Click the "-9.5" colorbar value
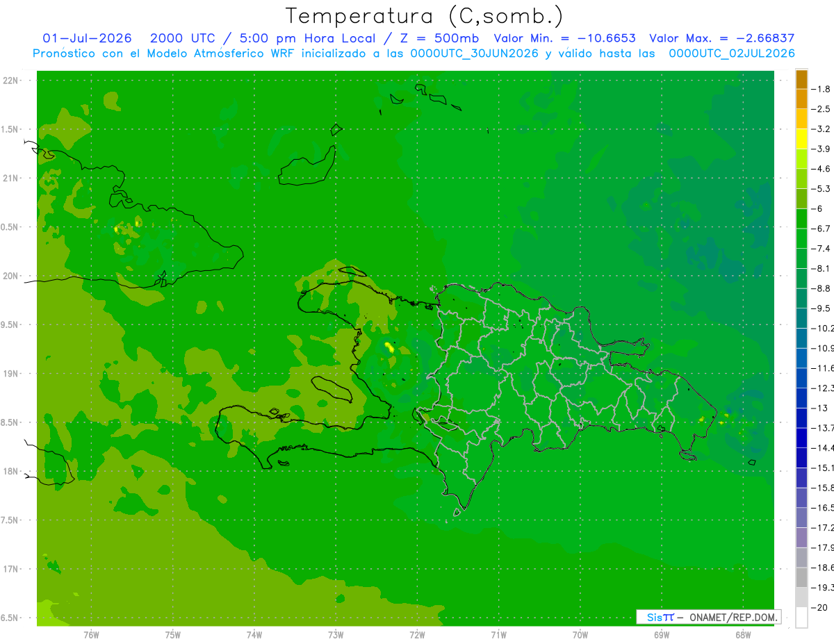This screenshot has width=834, height=644. (821, 308)
